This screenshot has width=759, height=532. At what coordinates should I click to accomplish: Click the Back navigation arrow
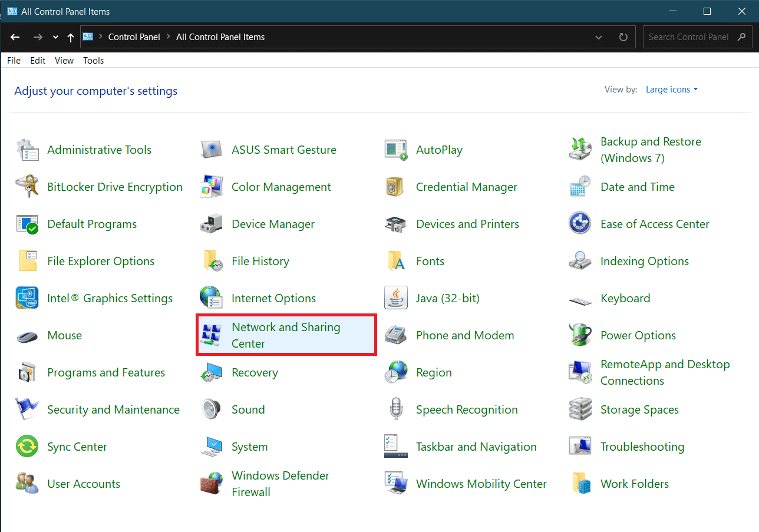point(15,37)
